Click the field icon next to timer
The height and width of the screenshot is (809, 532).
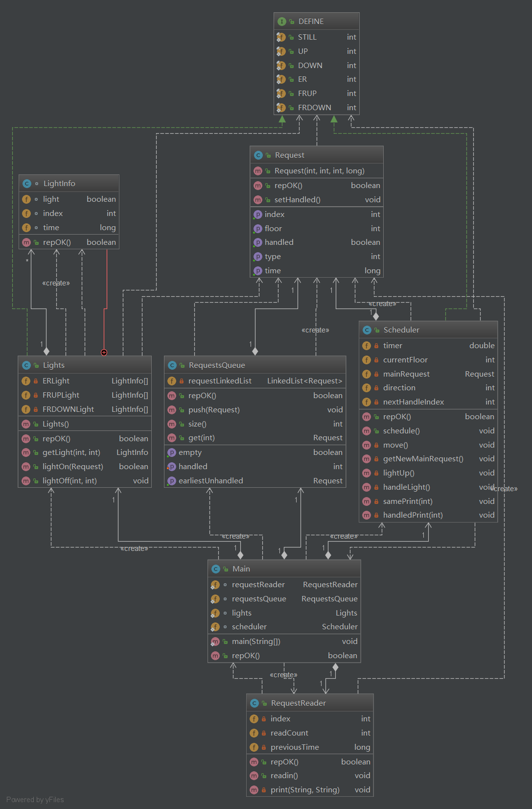(x=366, y=346)
